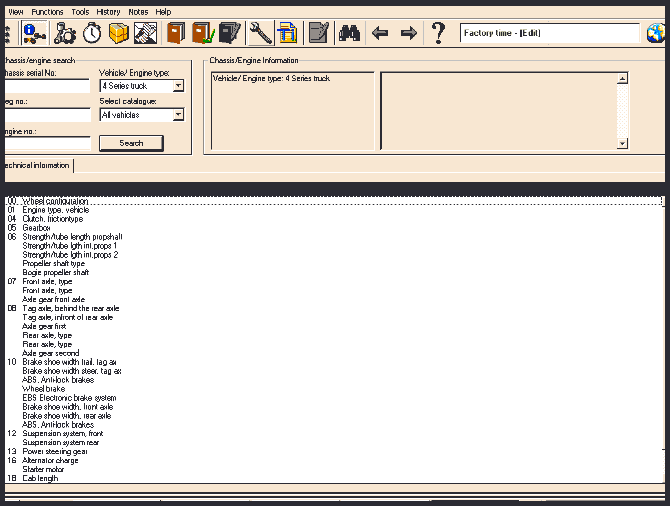This screenshot has height=506, width=670.
Task: Open help with the question mark icon
Action: coord(438,33)
